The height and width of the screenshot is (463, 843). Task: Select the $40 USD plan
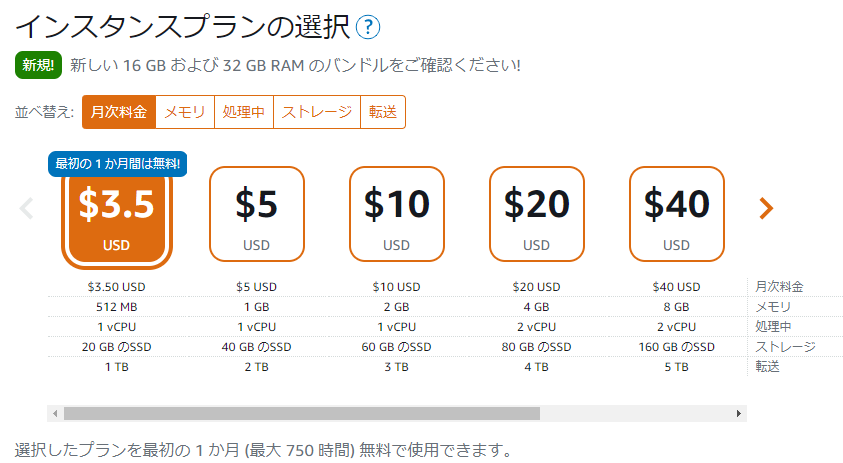[x=676, y=213]
